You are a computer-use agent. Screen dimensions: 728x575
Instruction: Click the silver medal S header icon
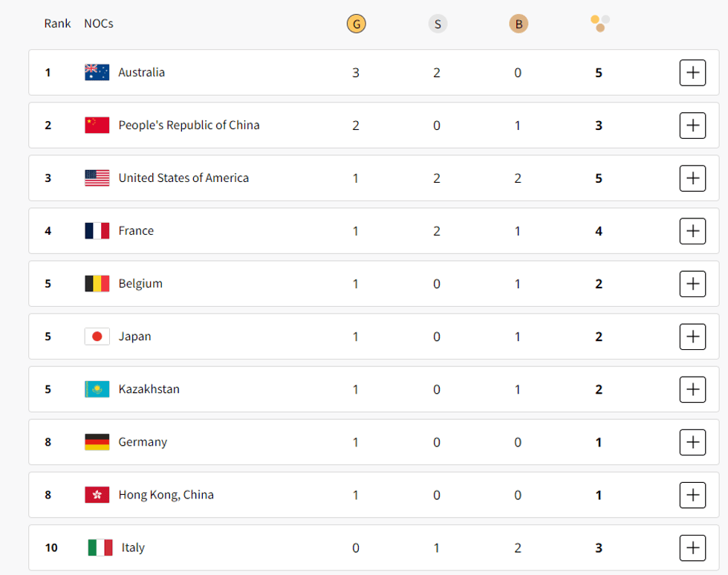[438, 24]
